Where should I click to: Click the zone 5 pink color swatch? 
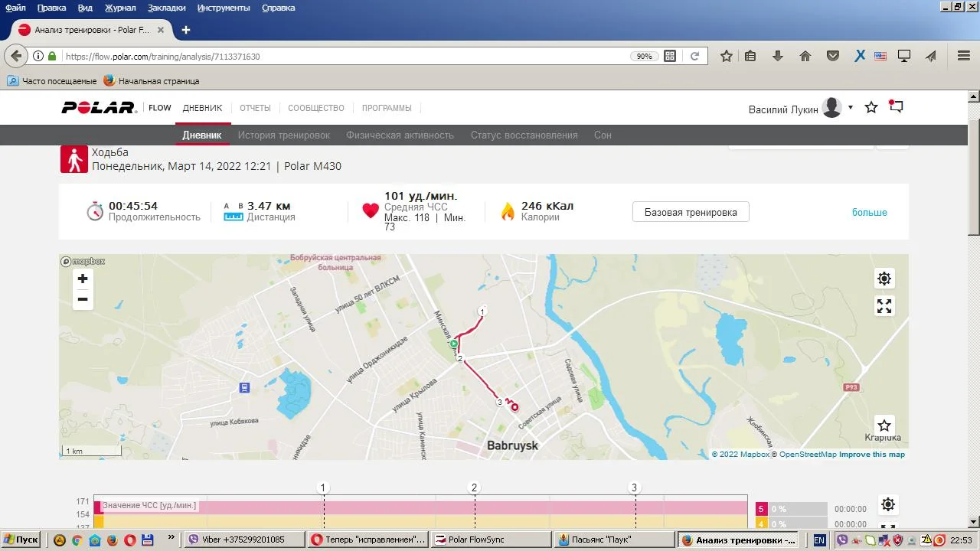[761, 509]
